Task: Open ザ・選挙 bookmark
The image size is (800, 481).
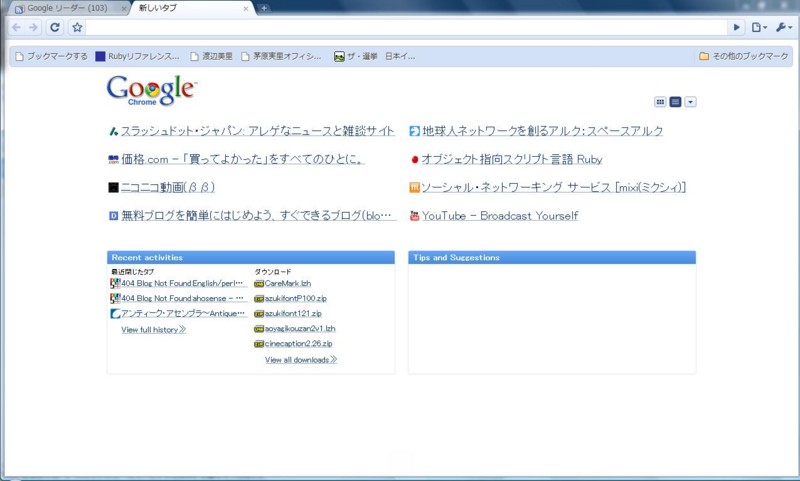Action: click(x=356, y=56)
